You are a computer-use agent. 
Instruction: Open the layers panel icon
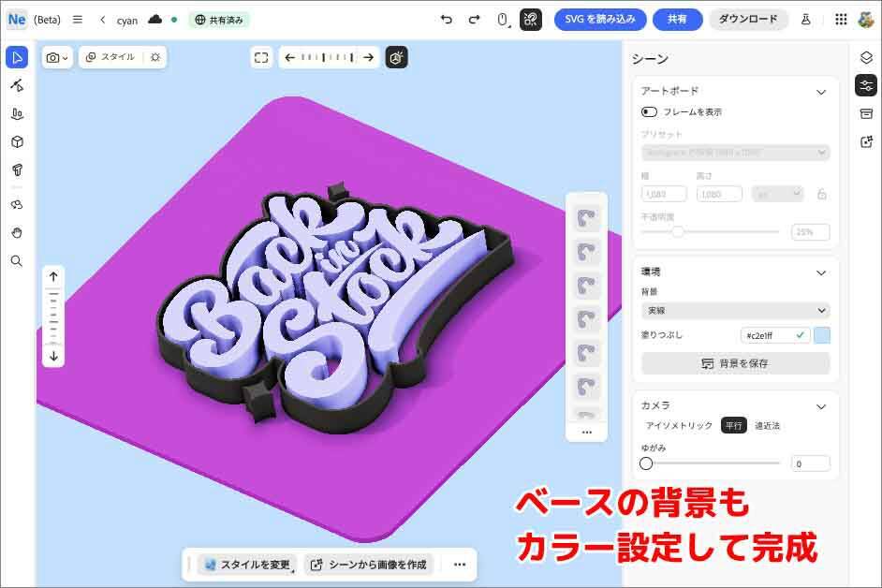click(866, 58)
